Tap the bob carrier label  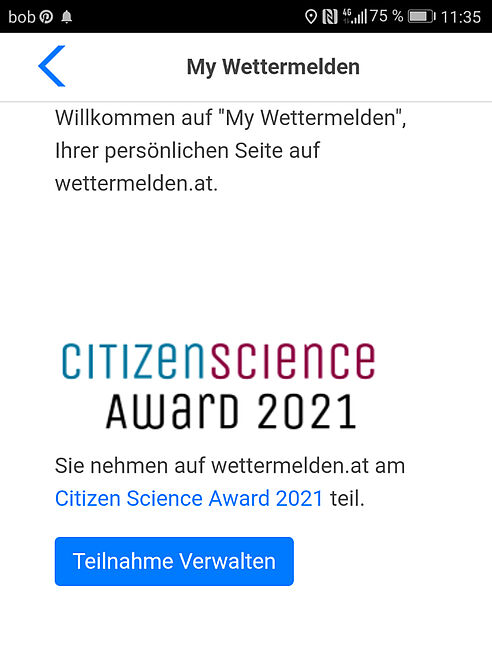[x=22, y=17]
